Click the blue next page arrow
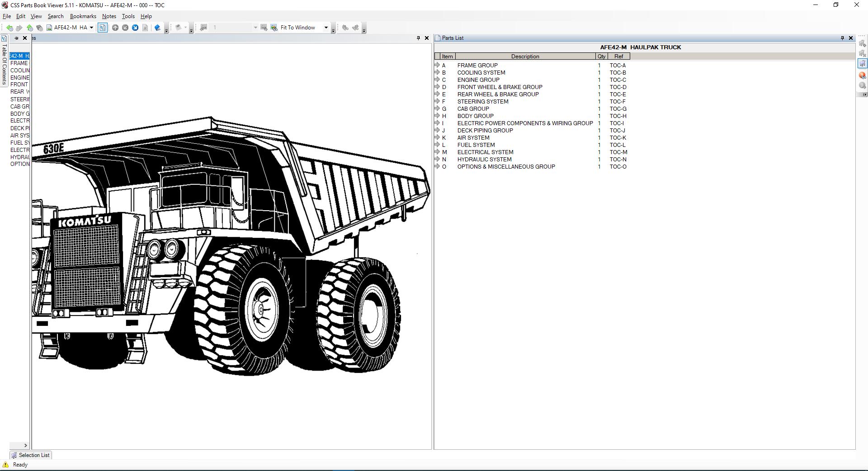 [135, 28]
